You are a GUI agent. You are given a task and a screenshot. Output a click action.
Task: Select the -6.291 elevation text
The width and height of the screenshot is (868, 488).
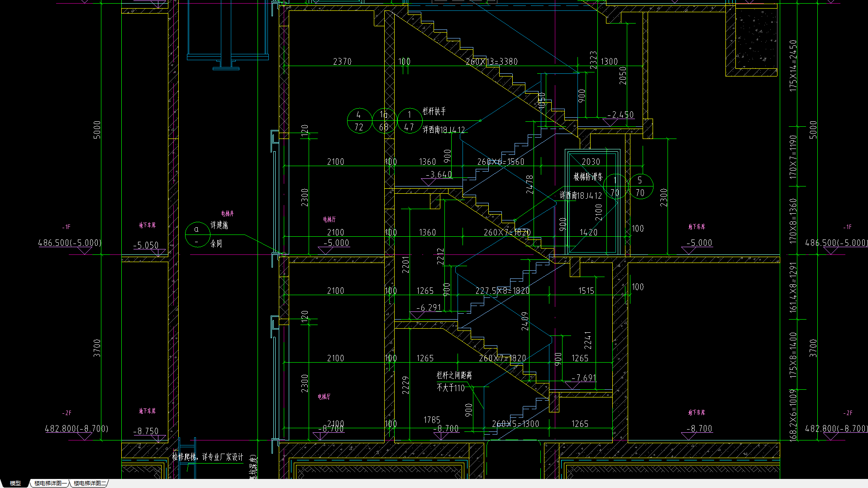coord(429,308)
